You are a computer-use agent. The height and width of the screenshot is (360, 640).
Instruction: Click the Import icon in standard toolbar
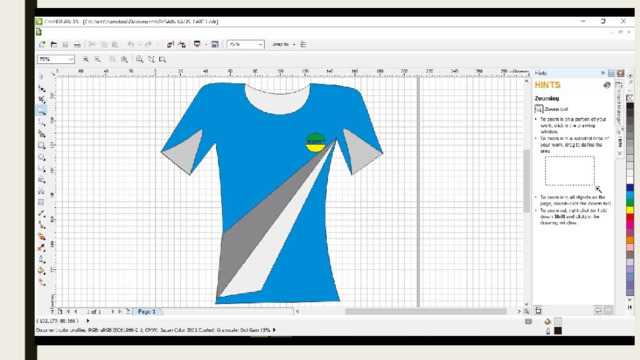[170, 44]
